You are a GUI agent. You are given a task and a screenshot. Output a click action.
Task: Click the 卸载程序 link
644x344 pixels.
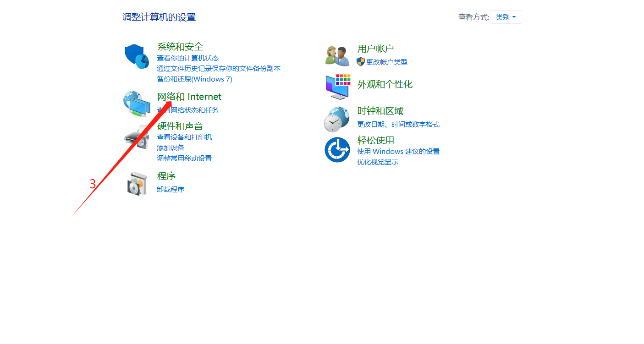coord(171,190)
